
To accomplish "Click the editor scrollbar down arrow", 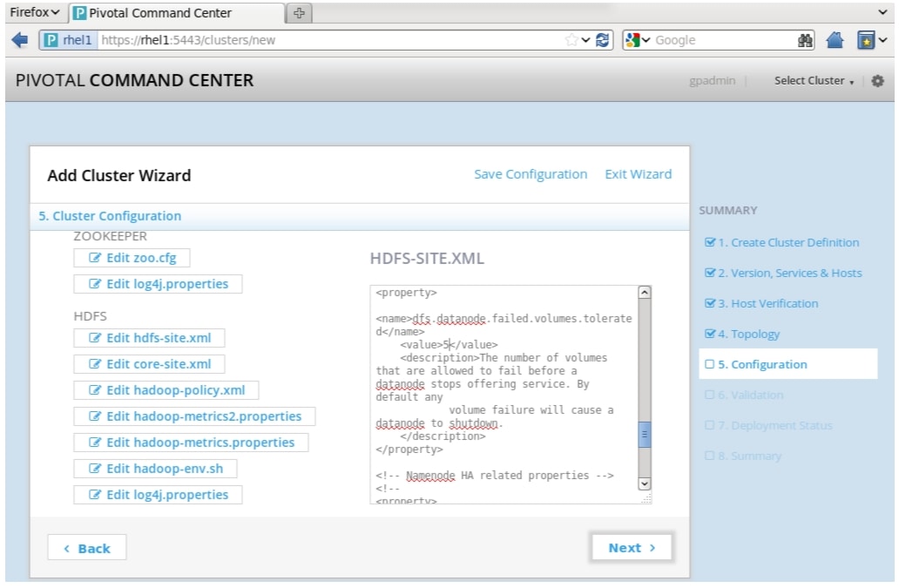I will click(x=645, y=483).
